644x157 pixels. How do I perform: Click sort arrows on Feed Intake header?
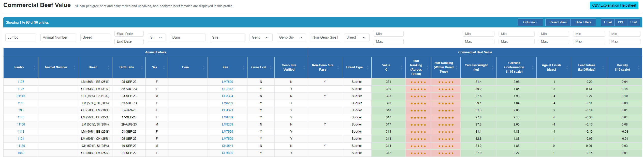tap(603, 67)
